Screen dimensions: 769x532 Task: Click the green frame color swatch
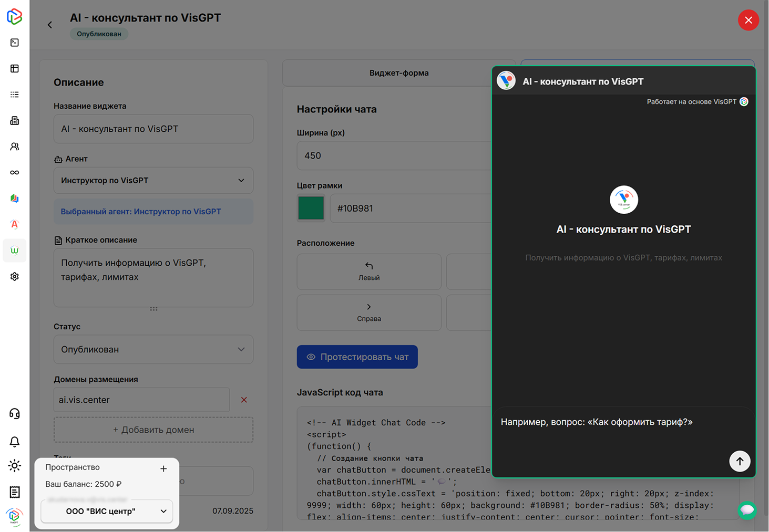pyautogui.click(x=311, y=208)
